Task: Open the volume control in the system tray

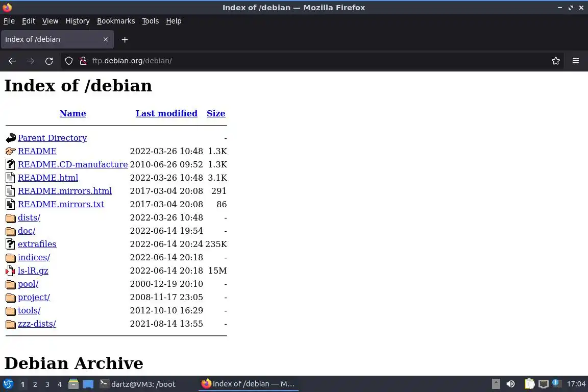Action: tap(510, 384)
